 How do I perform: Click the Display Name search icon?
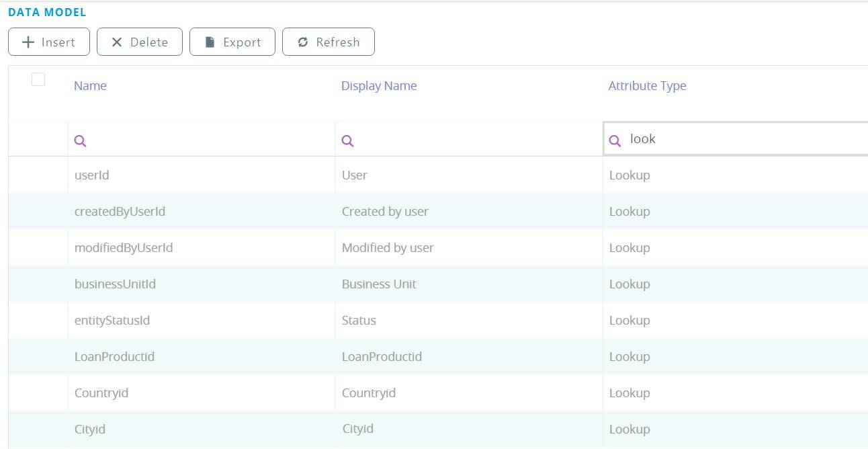[347, 140]
